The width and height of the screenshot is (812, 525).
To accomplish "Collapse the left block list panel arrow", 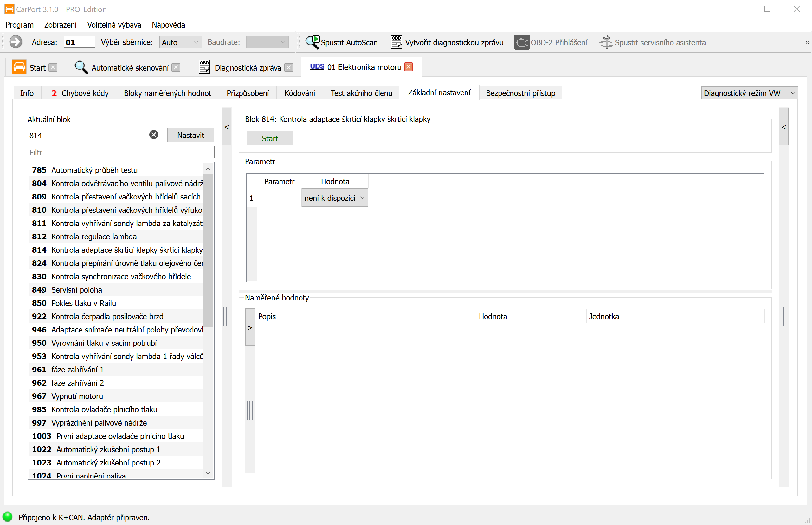I will click(x=227, y=127).
